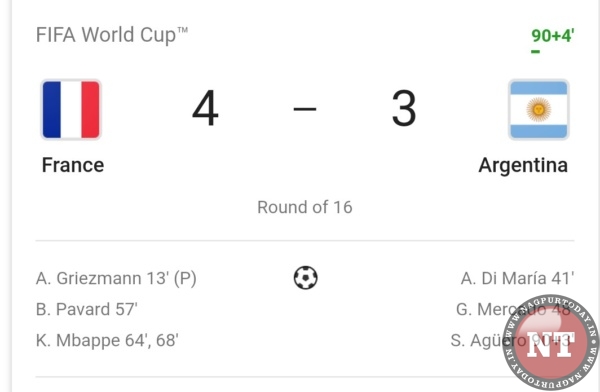Click the dash between the scores
600x392 pixels.
(305, 109)
